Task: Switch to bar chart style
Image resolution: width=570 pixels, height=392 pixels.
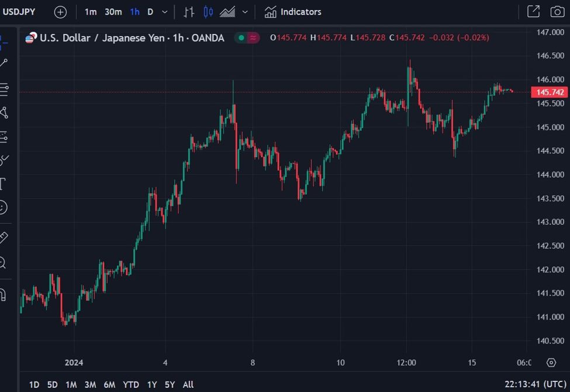Action: coord(189,12)
